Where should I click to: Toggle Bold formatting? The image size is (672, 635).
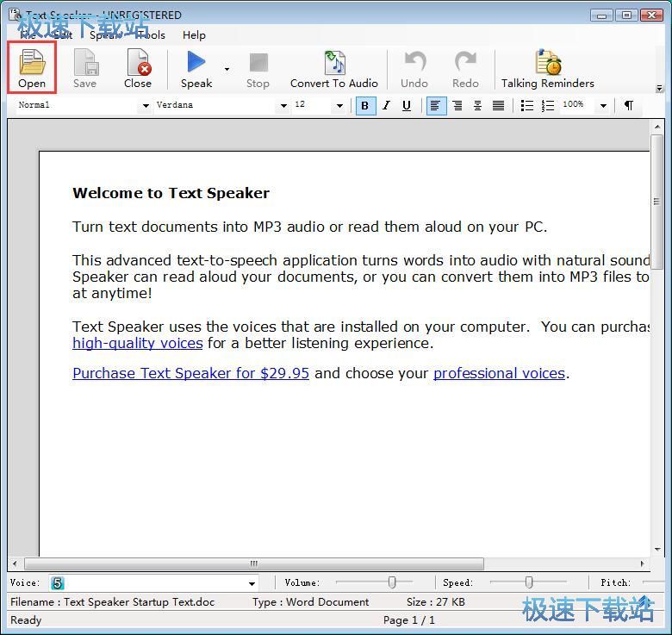pyautogui.click(x=365, y=105)
